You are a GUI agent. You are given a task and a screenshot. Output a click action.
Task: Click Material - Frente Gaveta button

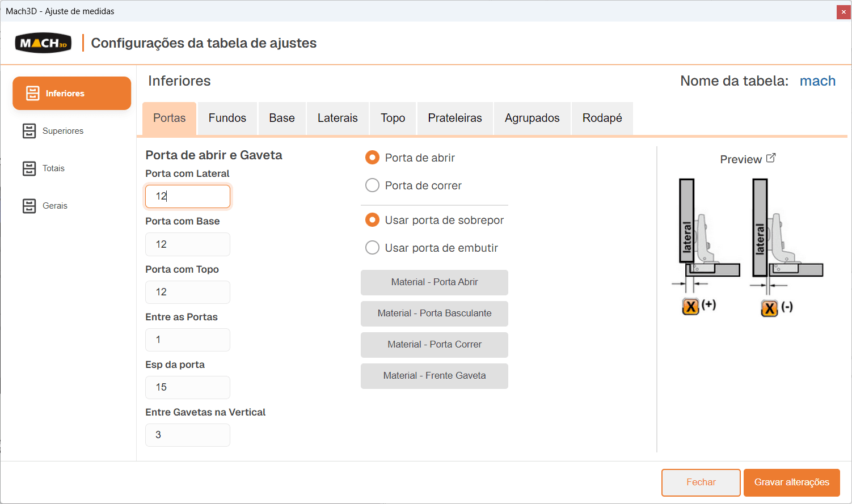coord(435,376)
